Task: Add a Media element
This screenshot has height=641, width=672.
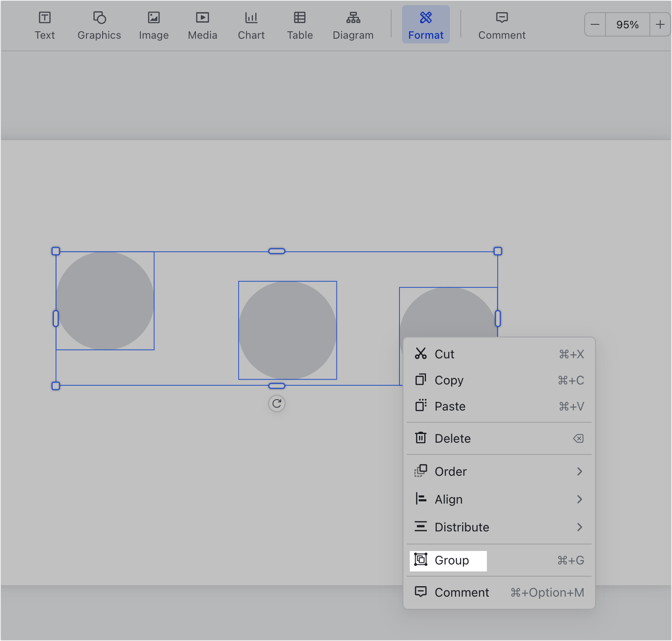Action: pyautogui.click(x=202, y=25)
